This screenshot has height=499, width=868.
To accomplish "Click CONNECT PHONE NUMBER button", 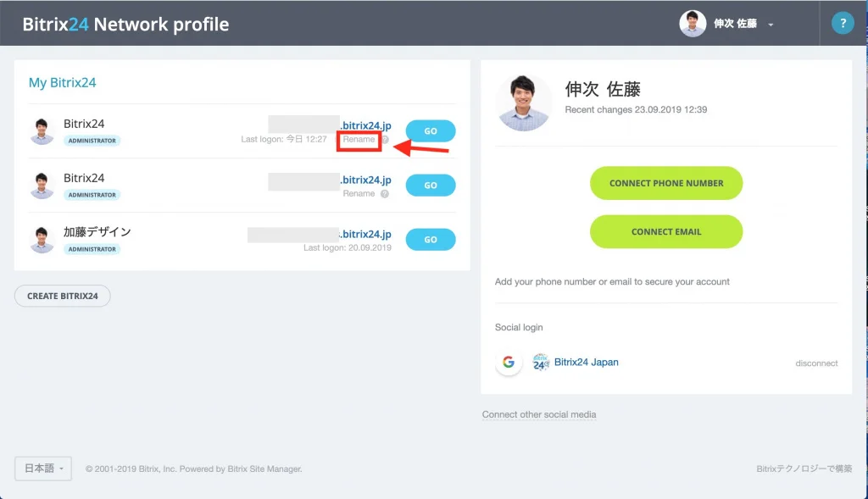I will tap(666, 183).
